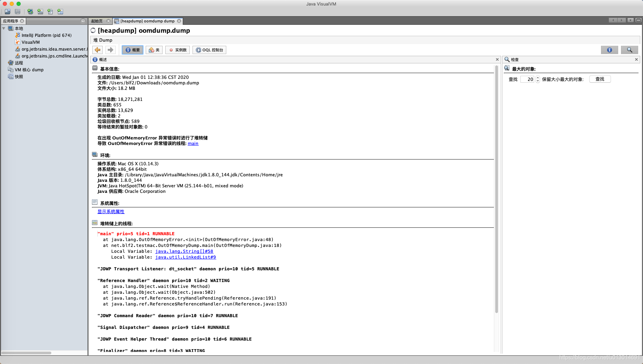Image resolution: width=643 pixels, height=364 pixels.
Task: Click Add JMX Connection toolbar icon
Action: coord(40,12)
